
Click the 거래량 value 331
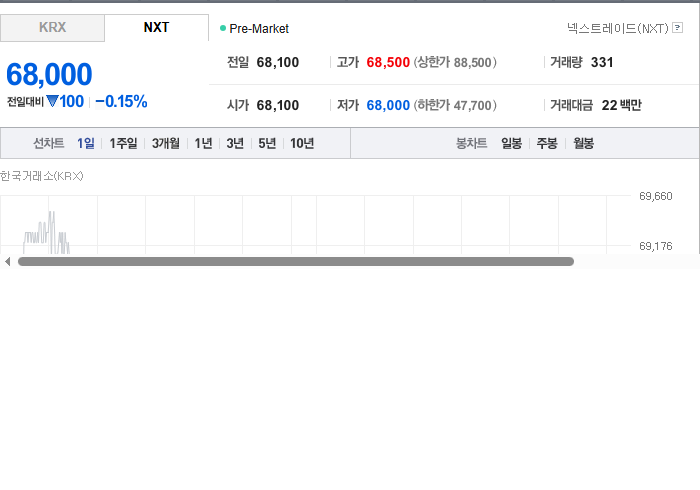(x=602, y=62)
